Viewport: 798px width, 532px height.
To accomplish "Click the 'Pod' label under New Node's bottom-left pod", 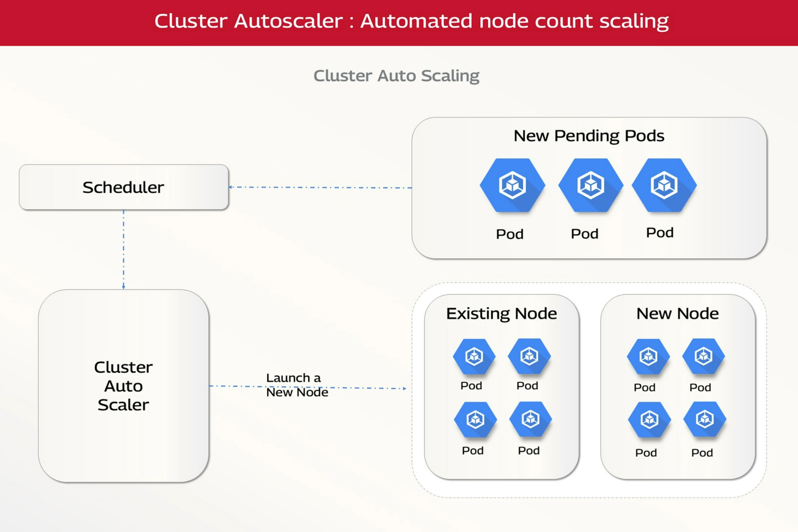I will (646, 453).
